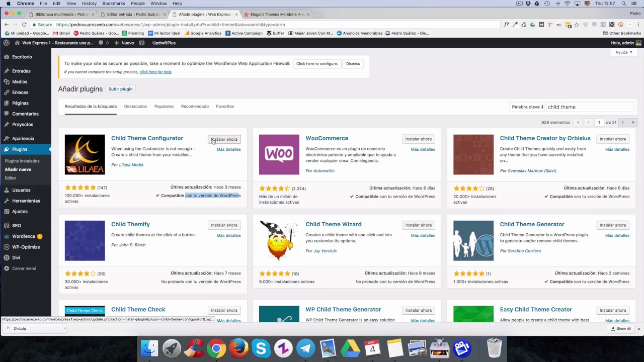Viewport: 644px width, 362px height.
Task: Install WooCommerce plugin now
Action: [419, 139]
